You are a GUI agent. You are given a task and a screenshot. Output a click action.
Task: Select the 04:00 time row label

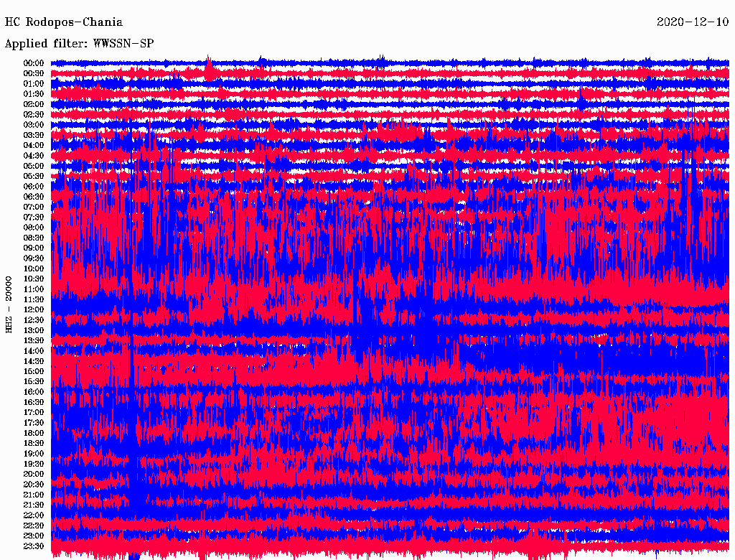pyautogui.click(x=34, y=145)
